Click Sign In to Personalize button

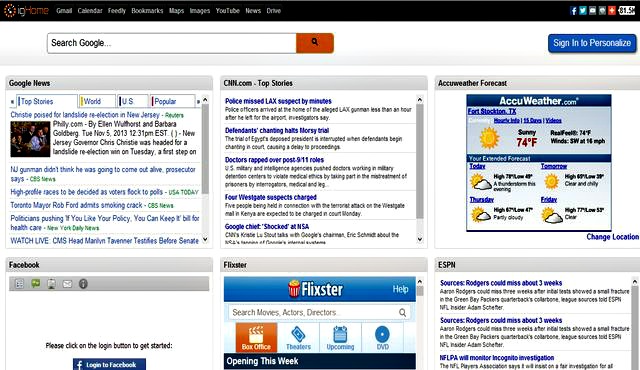592,43
